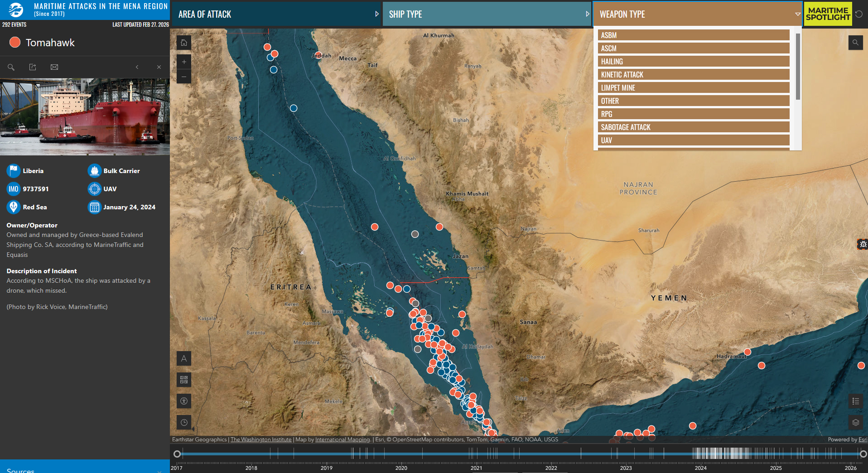Viewport: 868px width, 473px height.
Task: Open the legend list icon
Action: pyautogui.click(x=855, y=401)
